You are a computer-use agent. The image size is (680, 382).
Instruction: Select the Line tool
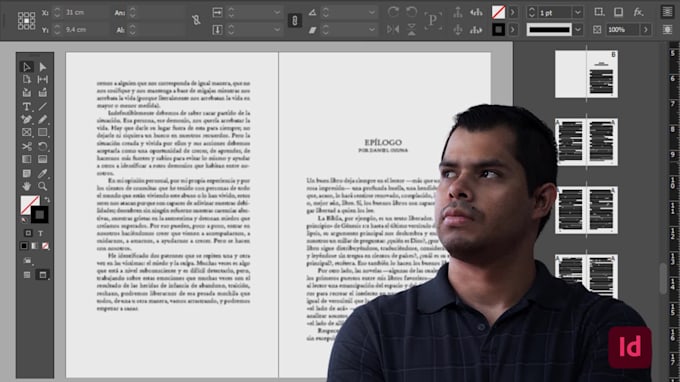coord(42,106)
